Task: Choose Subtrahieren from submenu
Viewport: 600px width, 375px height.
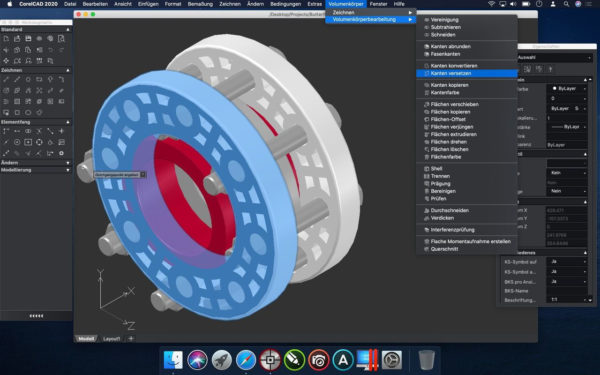Action: click(x=466, y=28)
